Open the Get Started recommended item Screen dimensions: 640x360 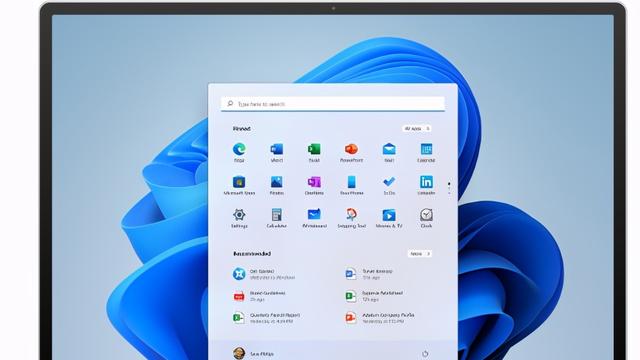coord(264,274)
